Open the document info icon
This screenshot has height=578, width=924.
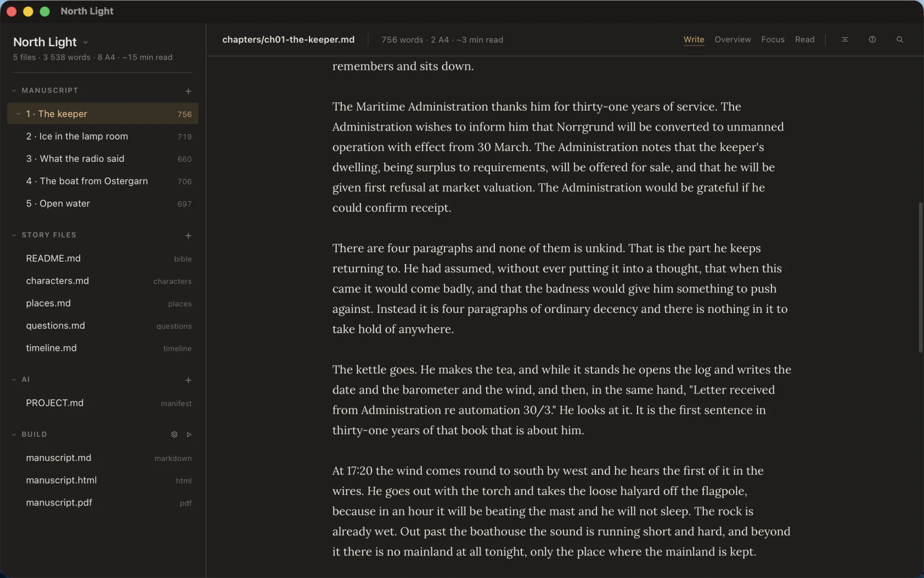[872, 40]
